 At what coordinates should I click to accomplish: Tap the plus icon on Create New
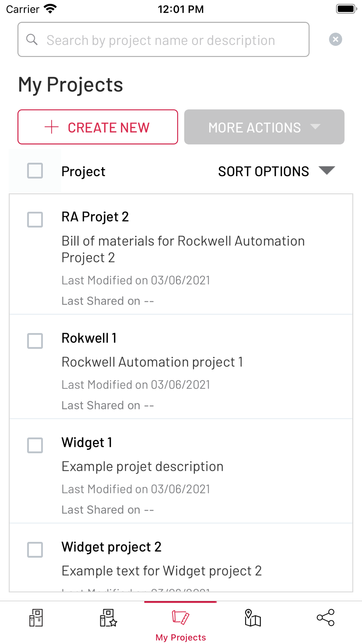coord(52,127)
